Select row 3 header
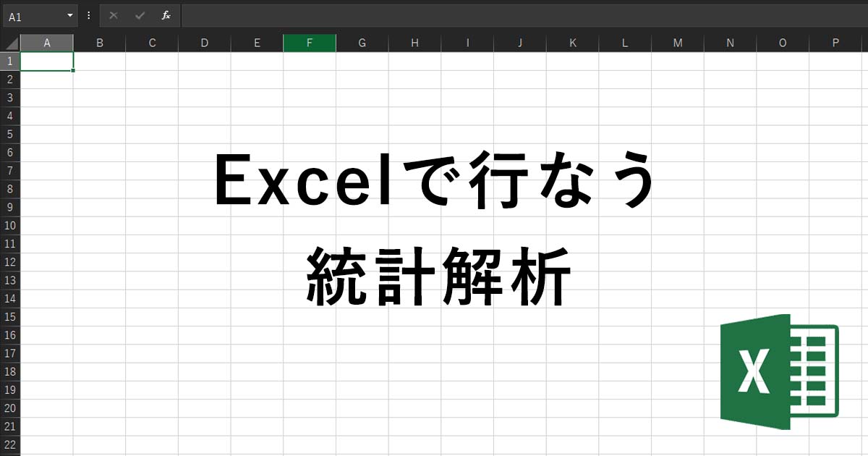Viewport: 868px width, 456px height. pyautogui.click(x=10, y=98)
